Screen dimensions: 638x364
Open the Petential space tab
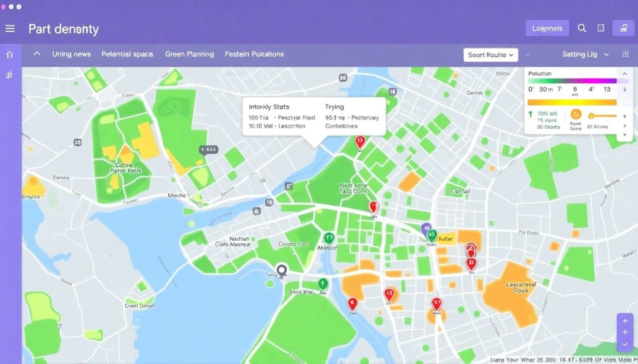click(x=127, y=54)
